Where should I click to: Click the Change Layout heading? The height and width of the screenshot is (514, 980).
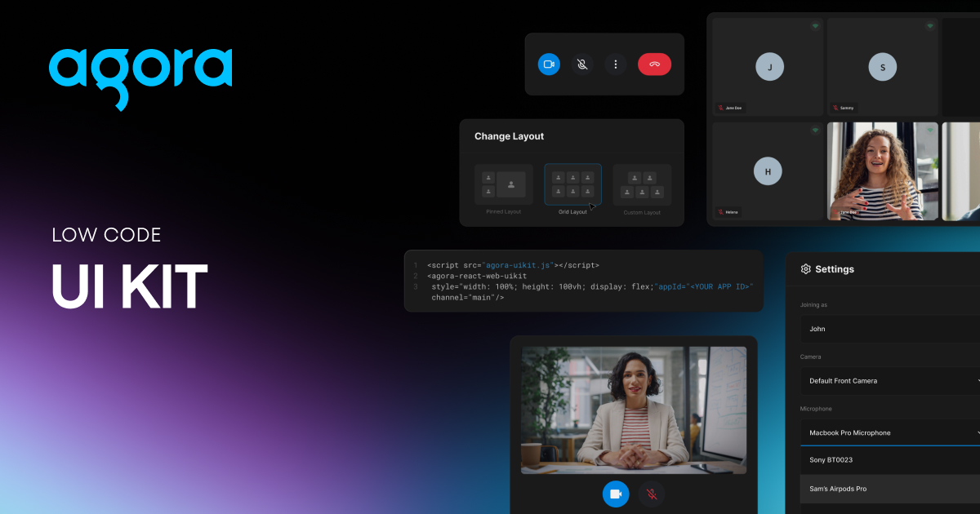(509, 136)
